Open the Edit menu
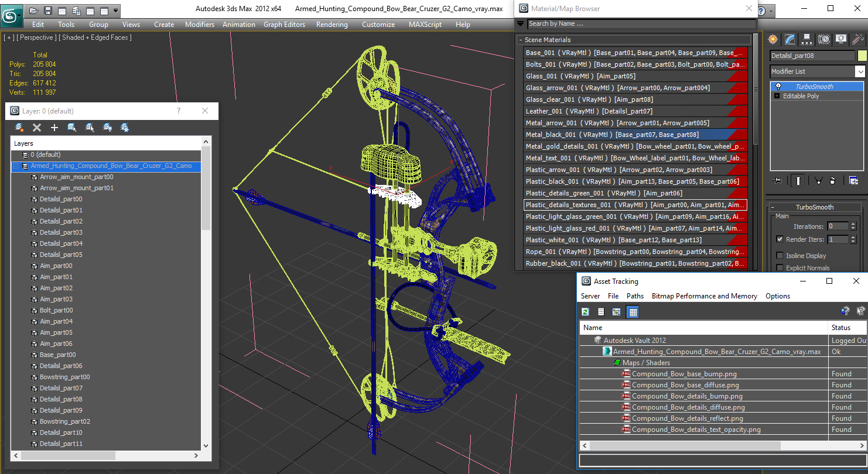The image size is (868, 474). (38, 25)
